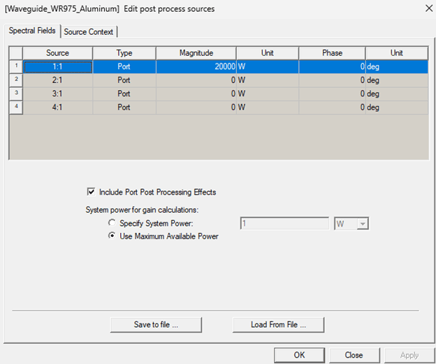Click the Magnitude column header
The height and width of the screenshot is (364, 436).
click(196, 53)
